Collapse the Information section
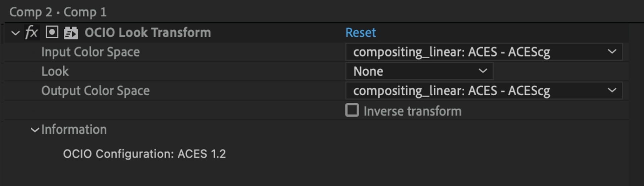The height and width of the screenshot is (186, 644). point(35,130)
